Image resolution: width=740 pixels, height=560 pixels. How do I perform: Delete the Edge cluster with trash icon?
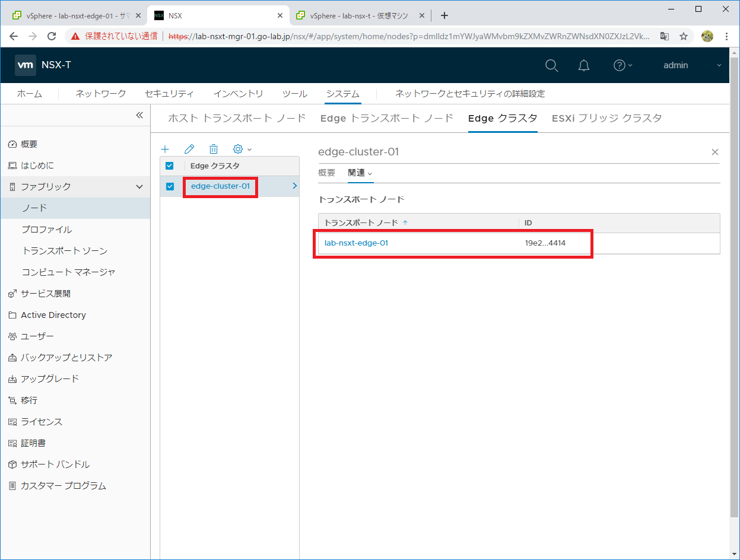[x=214, y=149]
